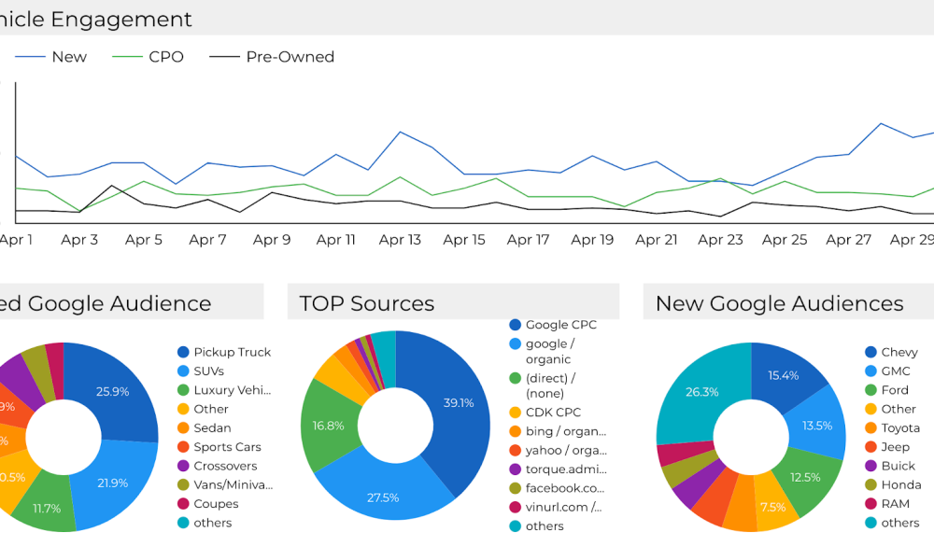Select the 39.1% Google CPC pie slice

tap(454, 403)
